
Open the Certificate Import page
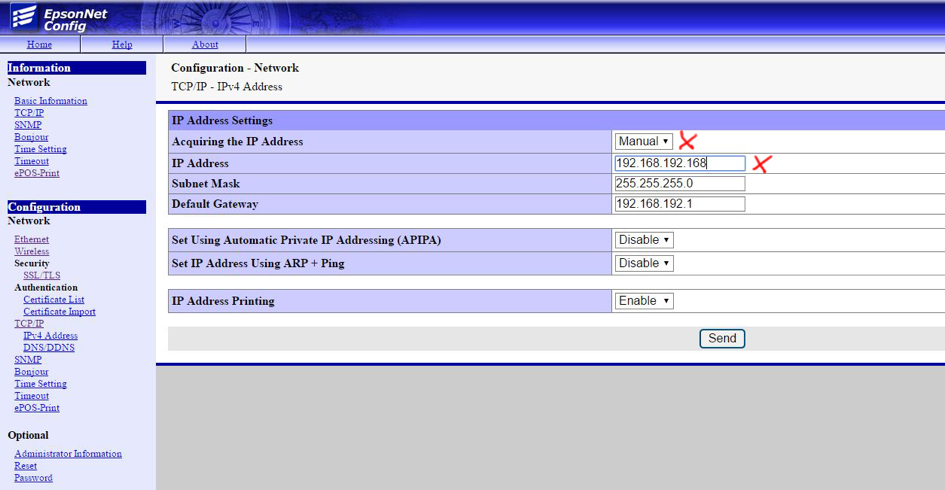[x=59, y=312]
